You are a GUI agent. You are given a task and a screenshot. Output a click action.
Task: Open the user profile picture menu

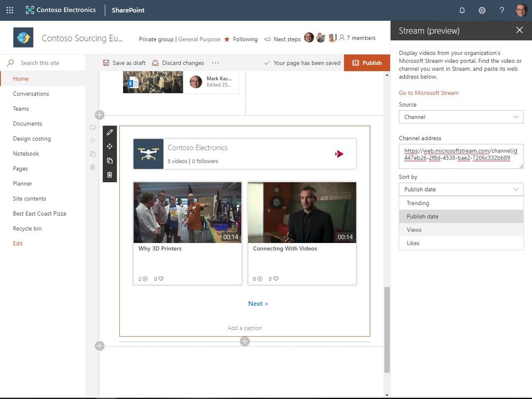[521, 10]
